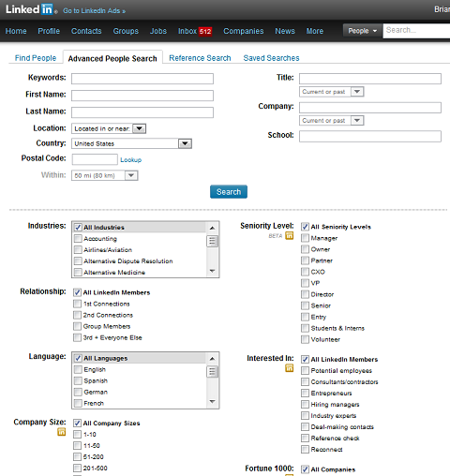Viewport: 450px width, 476px height.
Task: Open the Home menu
Action: point(16,31)
